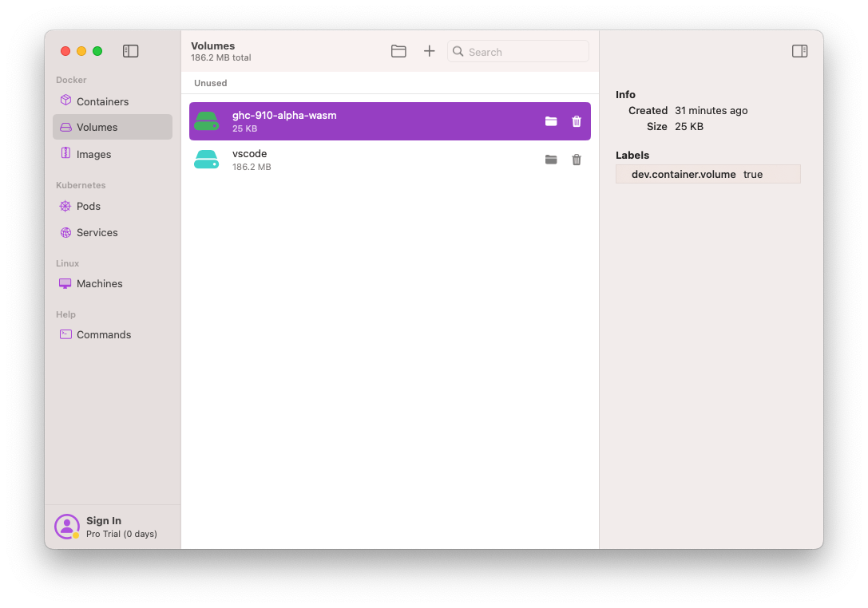Image resolution: width=868 pixels, height=608 pixels.
Task: Click the green ghc-910-alpha-wasm drive icon
Action: pos(207,121)
